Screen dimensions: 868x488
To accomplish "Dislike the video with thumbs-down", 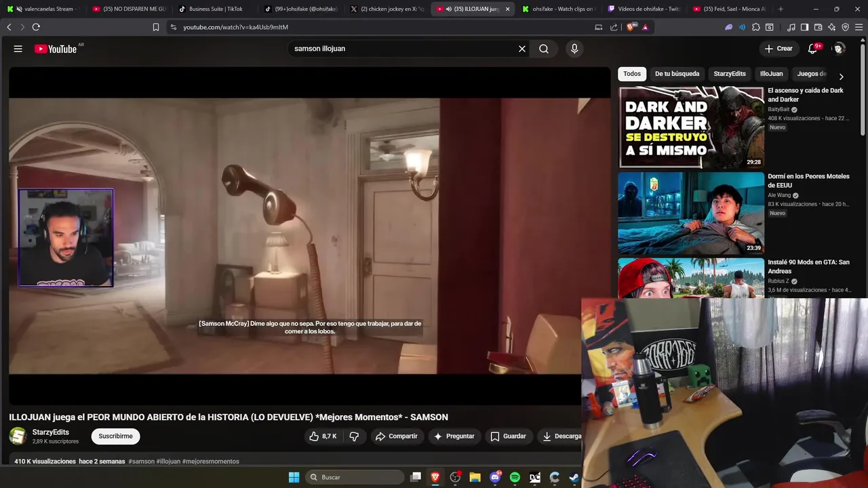I will 354,436.
